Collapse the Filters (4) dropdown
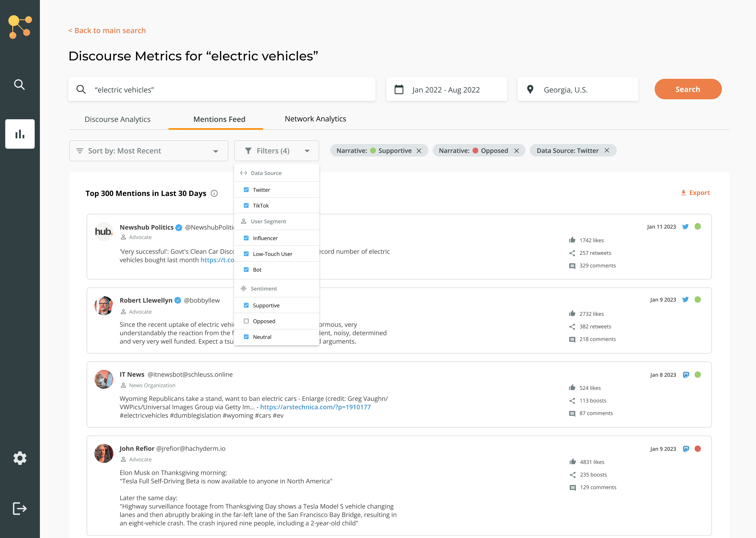Image resolution: width=756 pixels, height=538 pixels. (276, 151)
